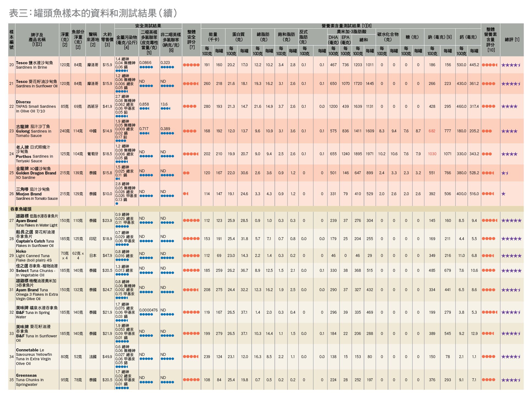Screen dimensions: 532x398
Task: Click the 牌子及產品名稱 column header
Action: click(37, 39)
